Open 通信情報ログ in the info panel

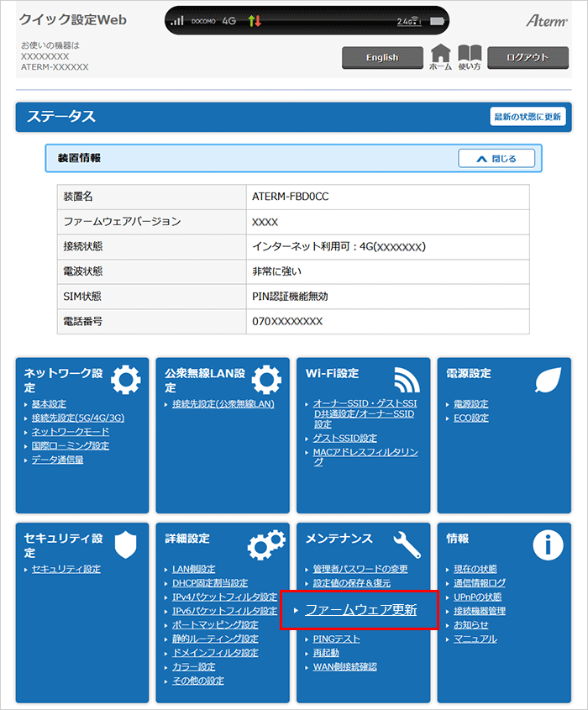click(480, 583)
